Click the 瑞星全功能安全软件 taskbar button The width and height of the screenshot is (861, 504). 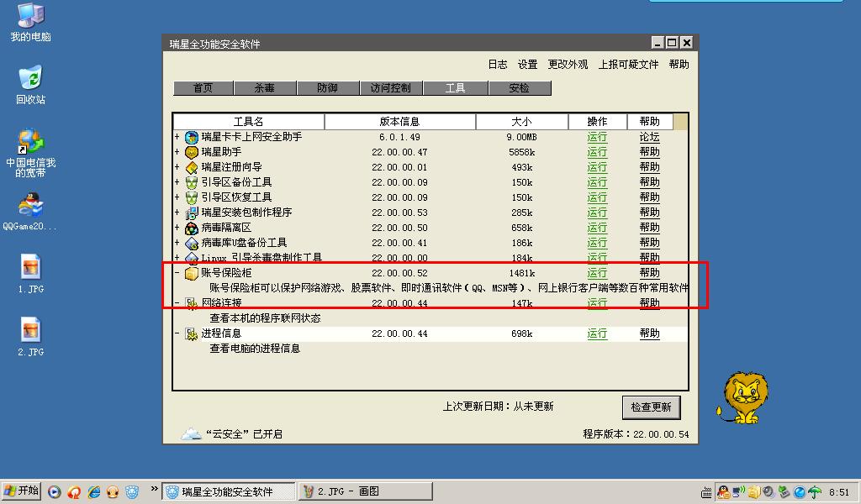pyautogui.click(x=229, y=491)
